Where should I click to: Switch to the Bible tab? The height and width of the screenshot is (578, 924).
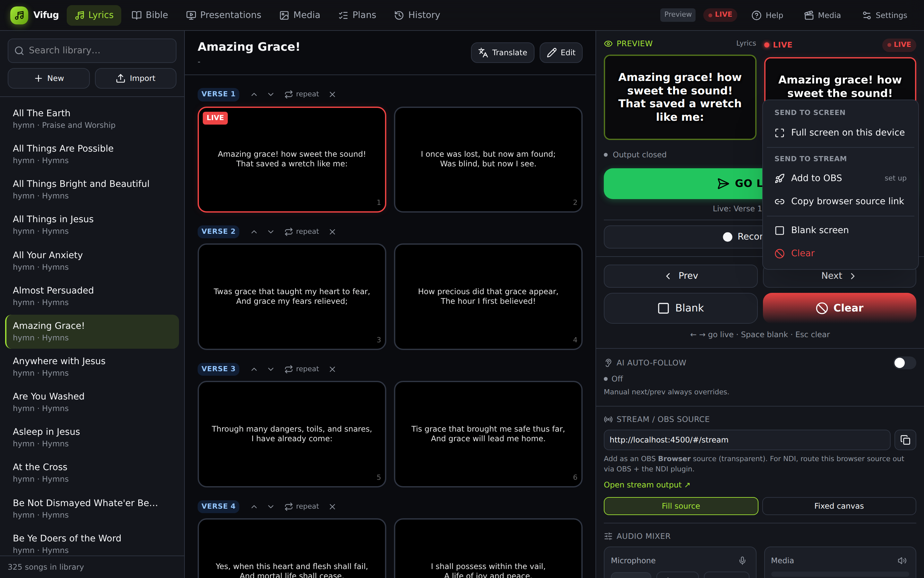(x=150, y=15)
